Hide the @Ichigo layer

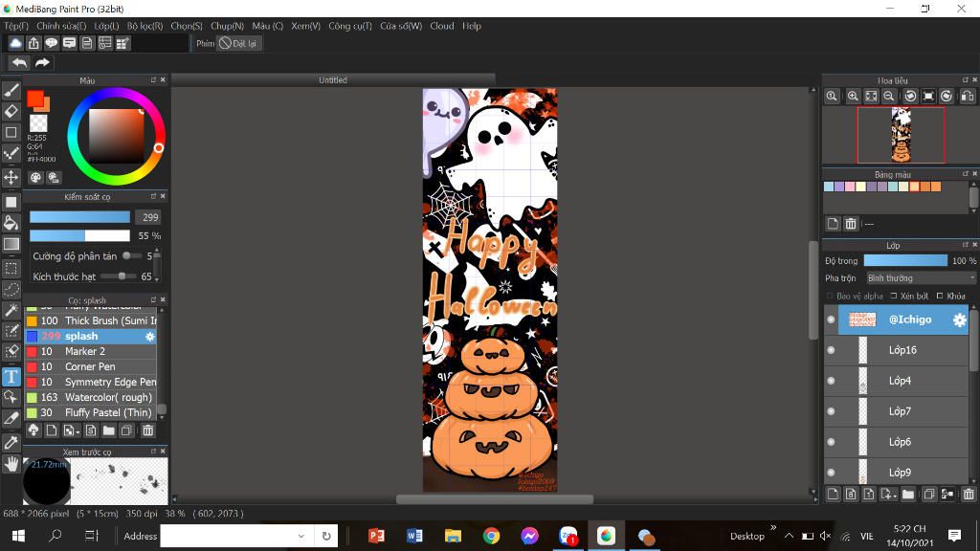pyautogui.click(x=831, y=320)
